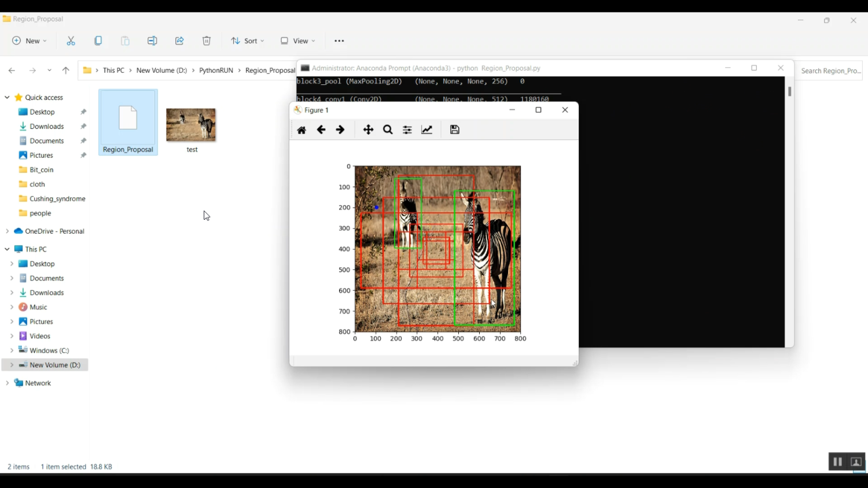Open the View dropdown menu
This screenshot has width=868, height=488.
click(298, 41)
